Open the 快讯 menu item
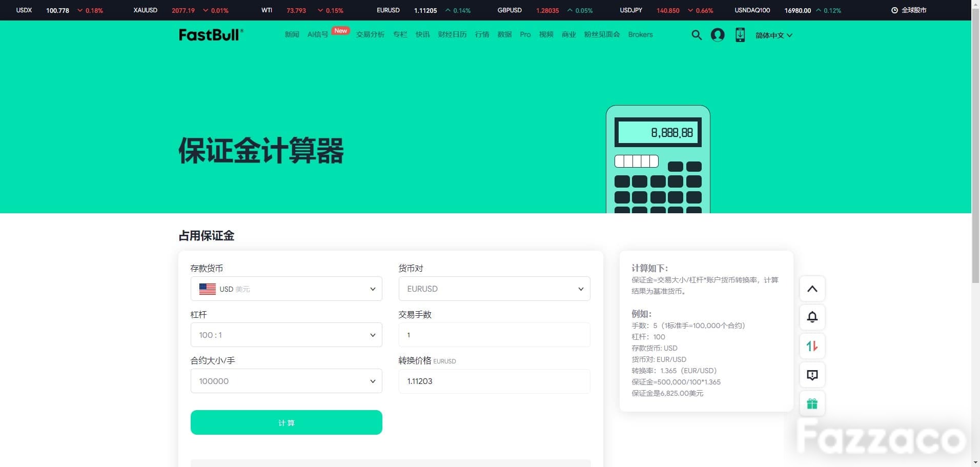The height and width of the screenshot is (467, 980). click(x=422, y=35)
